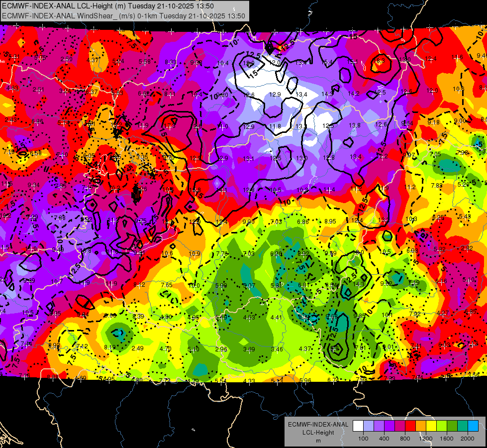Click the legend tick label 800

click(405, 439)
